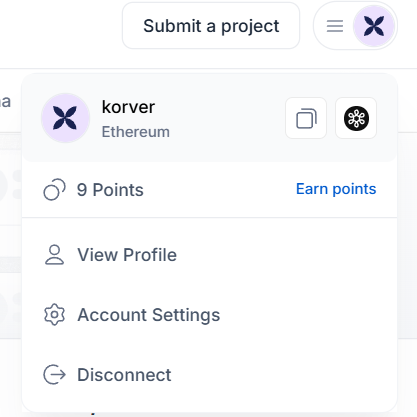417x417 pixels.
Task: Toggle the hamburger menu icon
Action: click(335, 26)
